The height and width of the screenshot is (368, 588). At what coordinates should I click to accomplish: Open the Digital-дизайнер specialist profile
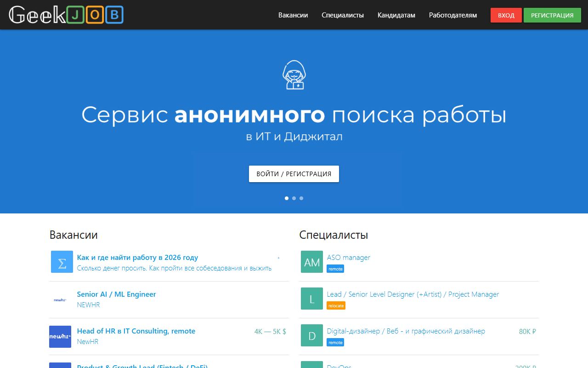coord(406,331)
